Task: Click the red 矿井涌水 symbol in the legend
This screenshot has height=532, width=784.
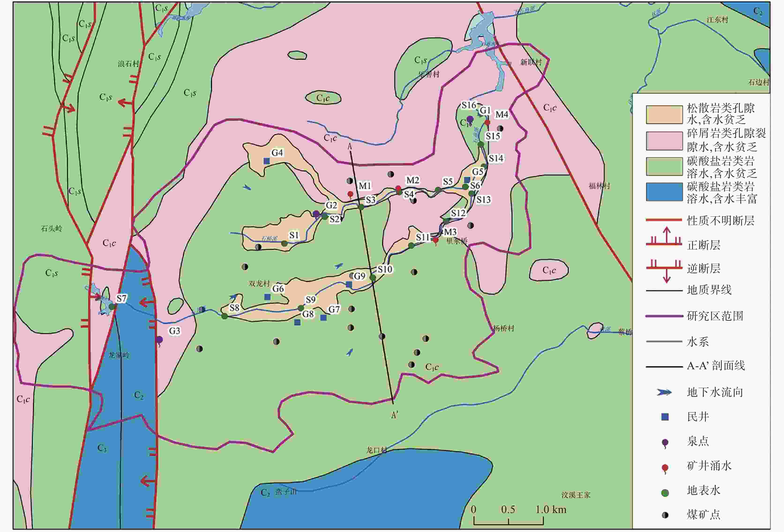Action: tap(665, 468)
